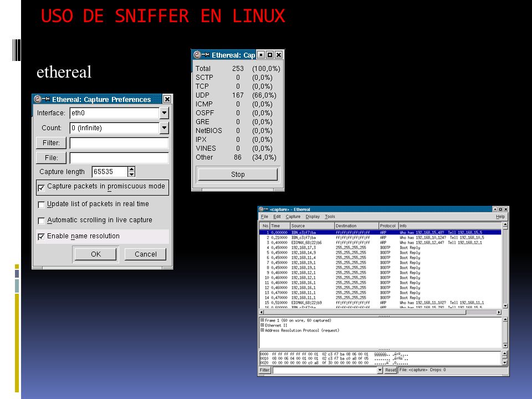Open the Interface dropdown arrow next to eth0

164,112
